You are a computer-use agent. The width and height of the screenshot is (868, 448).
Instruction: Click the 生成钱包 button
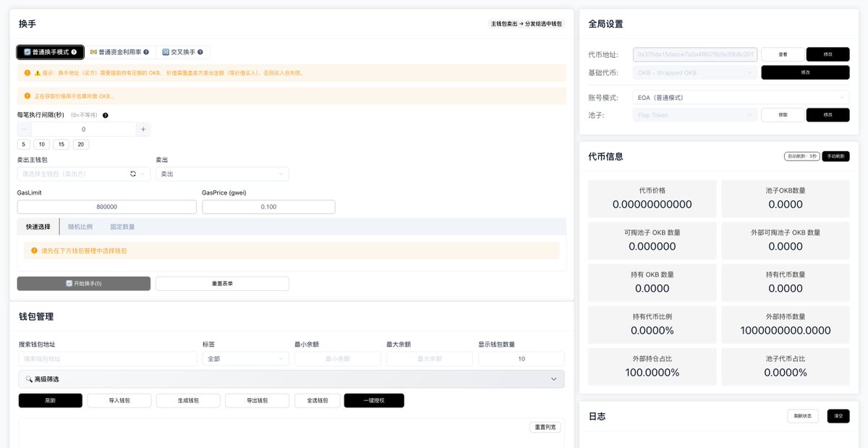(x=188, y=400)
